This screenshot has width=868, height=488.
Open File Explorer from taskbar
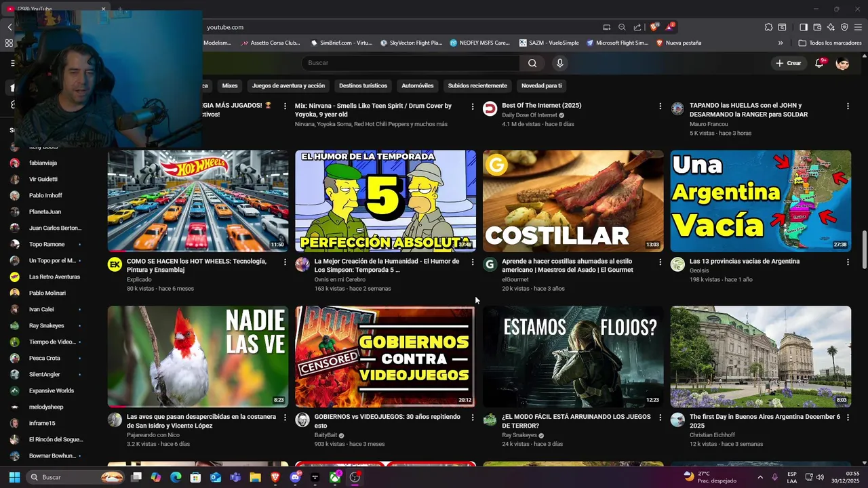(x=255, y=477)
